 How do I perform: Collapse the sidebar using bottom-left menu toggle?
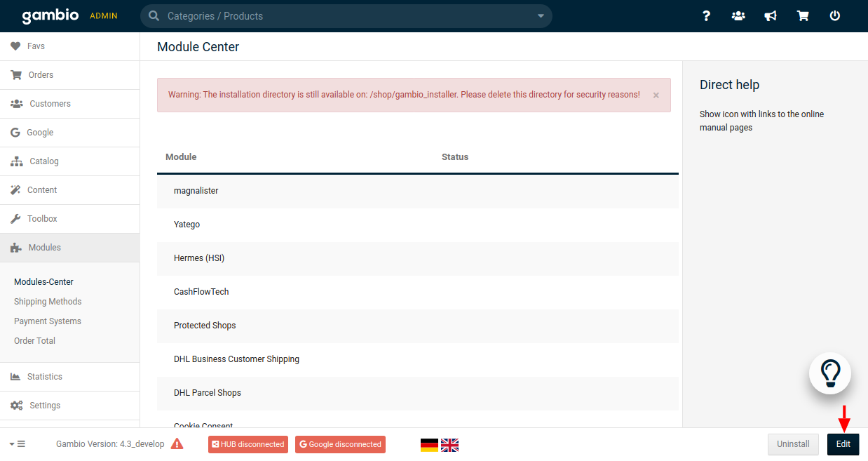pyautogui.click(x=18, y=443)
